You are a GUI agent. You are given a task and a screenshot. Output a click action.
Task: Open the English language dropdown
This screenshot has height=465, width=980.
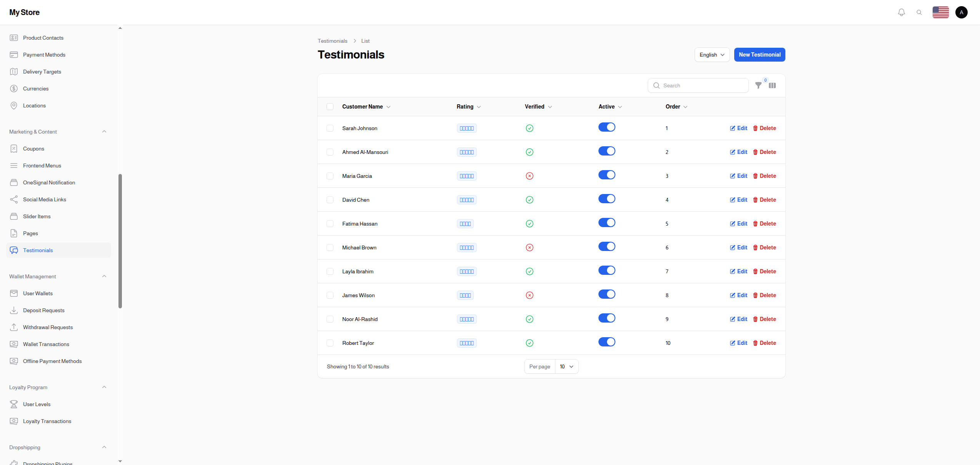coord(712,55)
